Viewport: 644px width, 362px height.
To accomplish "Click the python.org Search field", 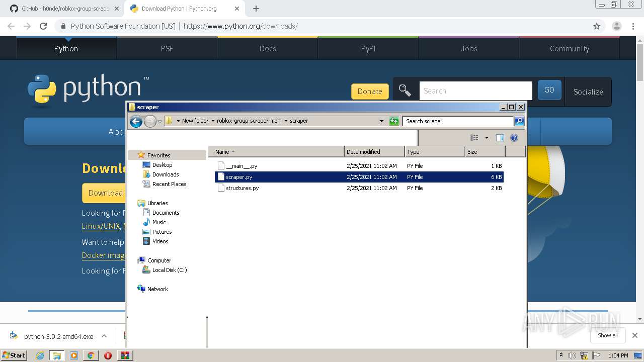I will click(475, 90).
